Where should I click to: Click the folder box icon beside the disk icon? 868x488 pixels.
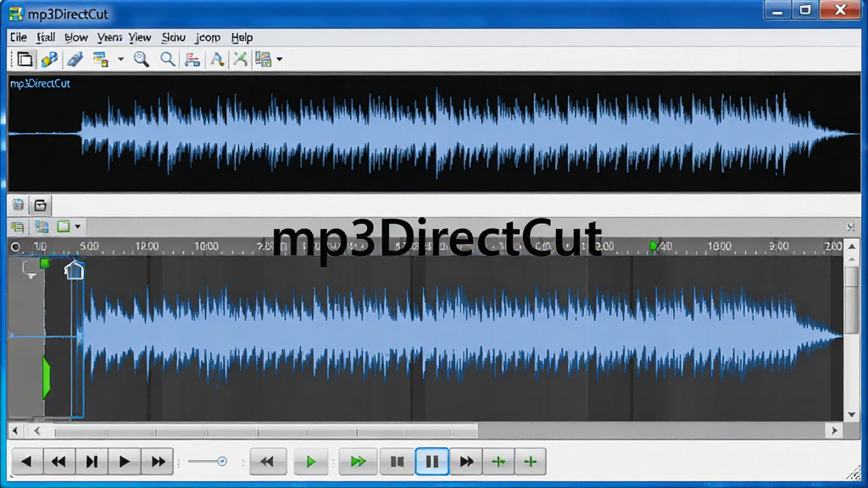pyautogui.click(x=41, y=205)
